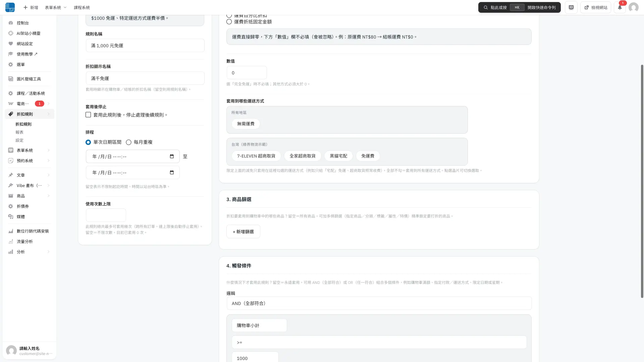Click the 數值 input field
The height and width of the screenshot is (362, 644).
[247, 73]
